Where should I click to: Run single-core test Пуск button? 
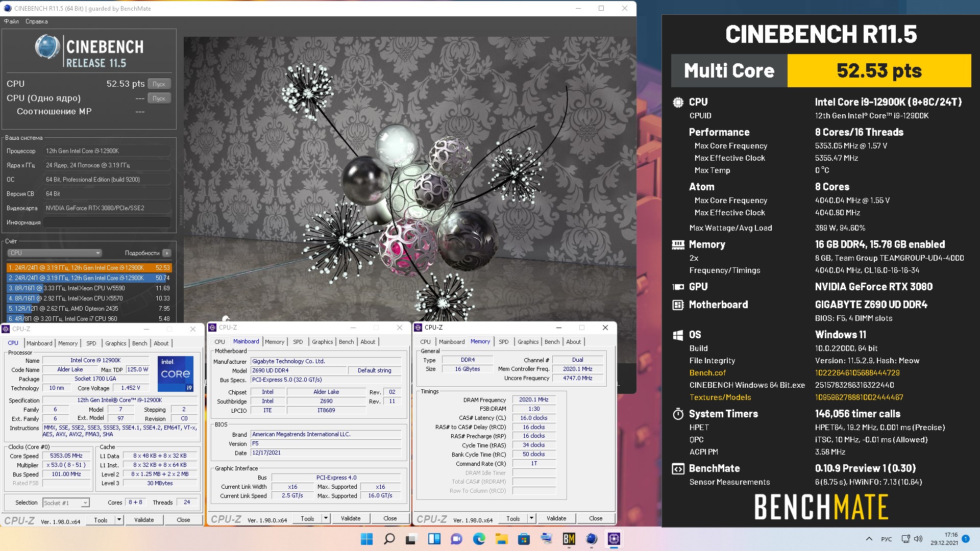(159, 98)
